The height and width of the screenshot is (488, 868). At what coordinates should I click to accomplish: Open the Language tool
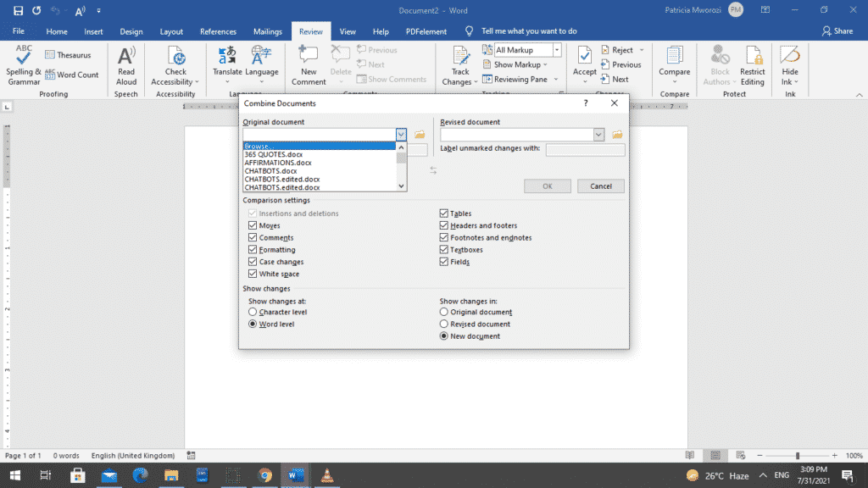point(261,65)
